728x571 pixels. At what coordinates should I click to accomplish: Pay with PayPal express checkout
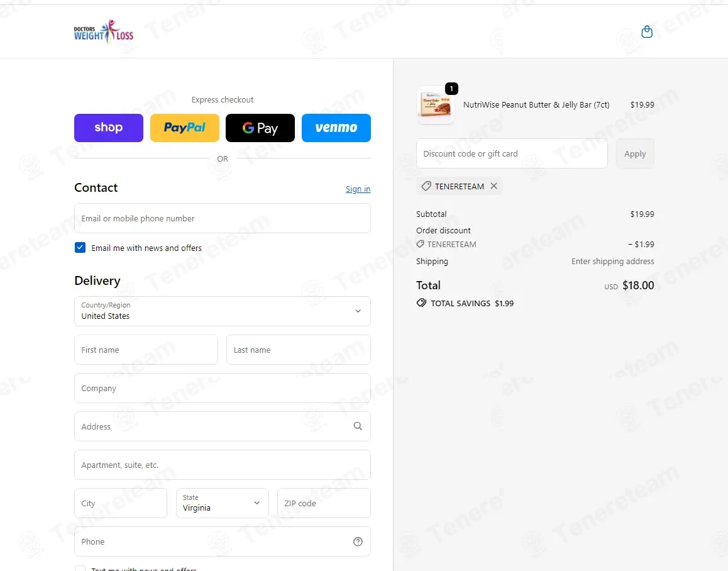185,128
